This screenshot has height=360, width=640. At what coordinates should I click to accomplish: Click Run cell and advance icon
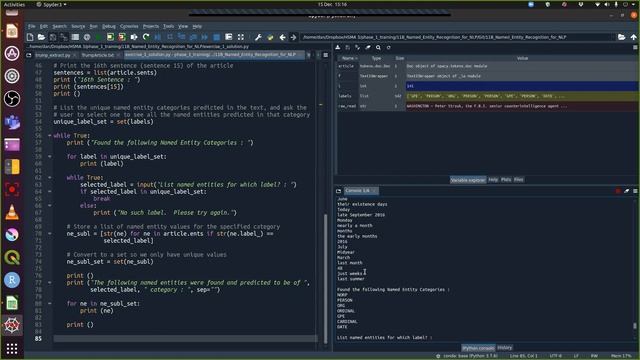tap(122, 37)
